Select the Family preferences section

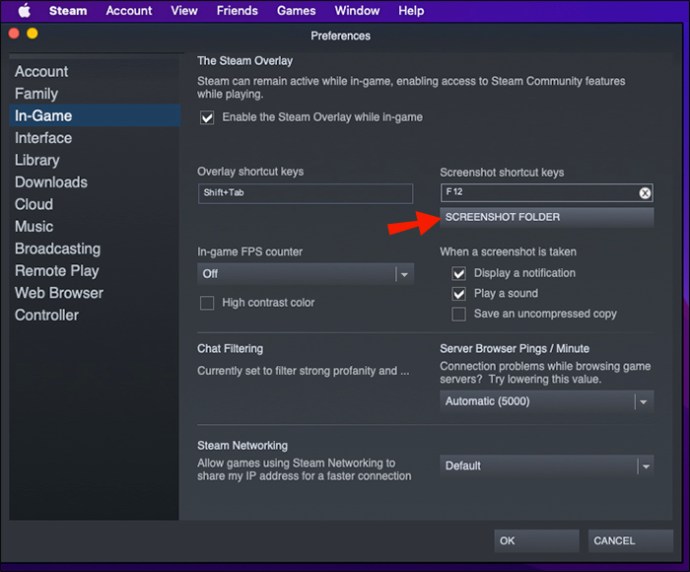coord(95,93)
